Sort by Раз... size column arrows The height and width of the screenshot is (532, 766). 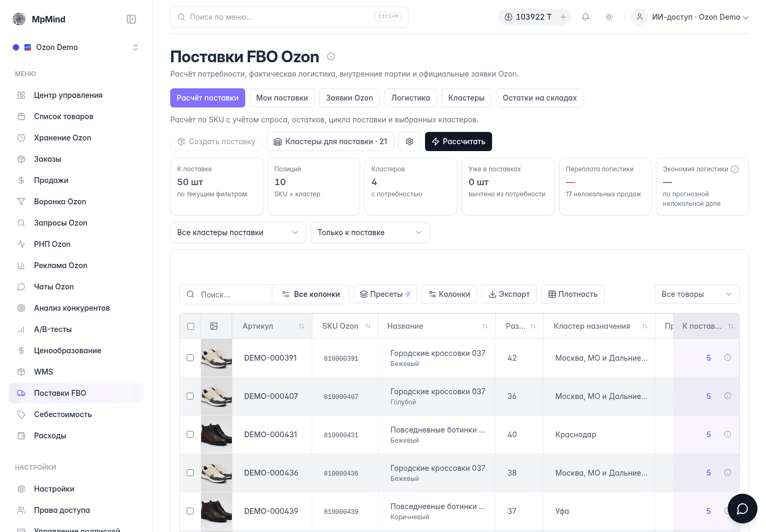point(533,326)
